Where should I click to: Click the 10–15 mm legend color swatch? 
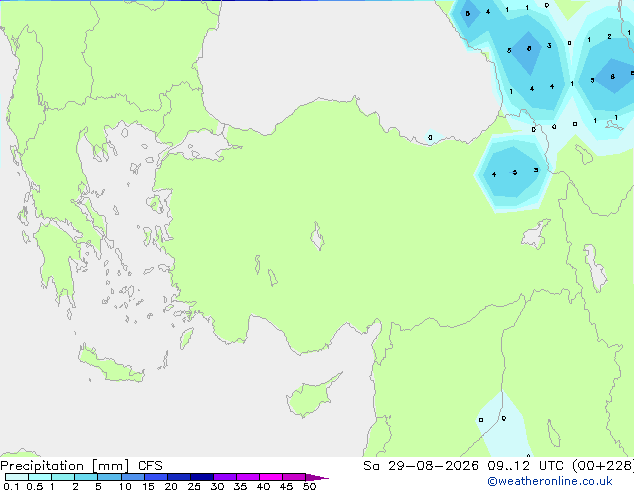click(x=132, y=477)
